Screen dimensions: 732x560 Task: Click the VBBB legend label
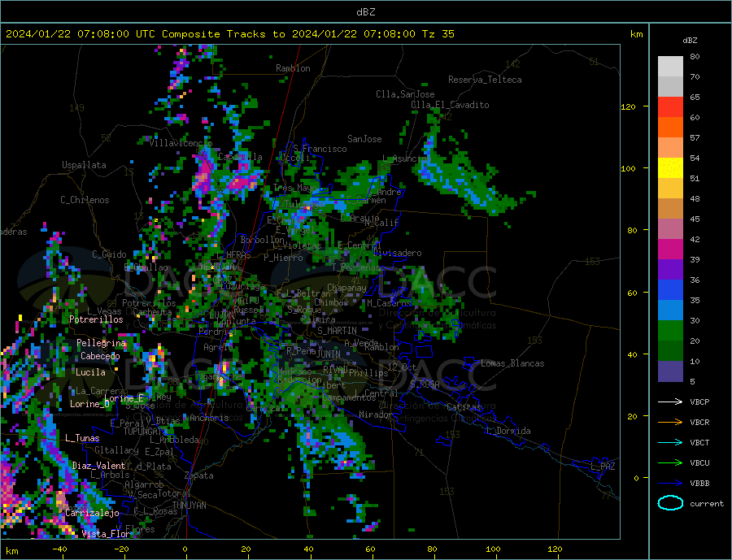point(699,484)
